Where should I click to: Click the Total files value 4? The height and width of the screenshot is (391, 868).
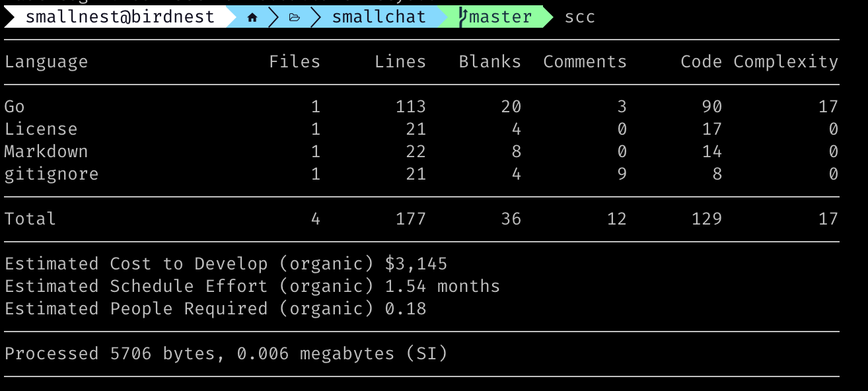316,219
